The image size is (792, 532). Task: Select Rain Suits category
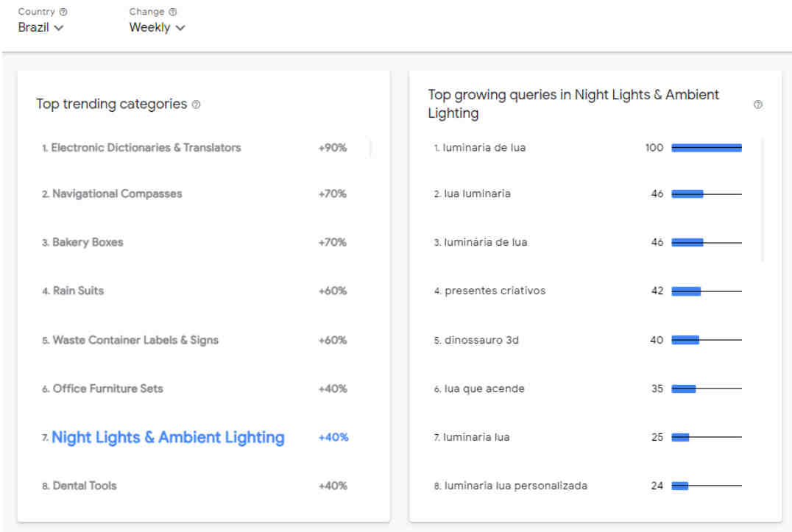tap(78, 291)
